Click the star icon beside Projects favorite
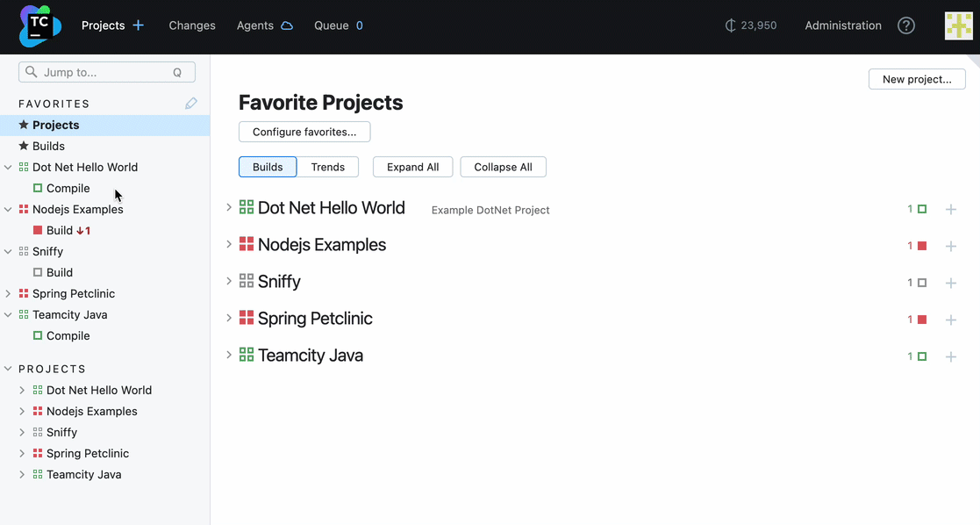Screen dimensions: 980x525 pos(24,125)
